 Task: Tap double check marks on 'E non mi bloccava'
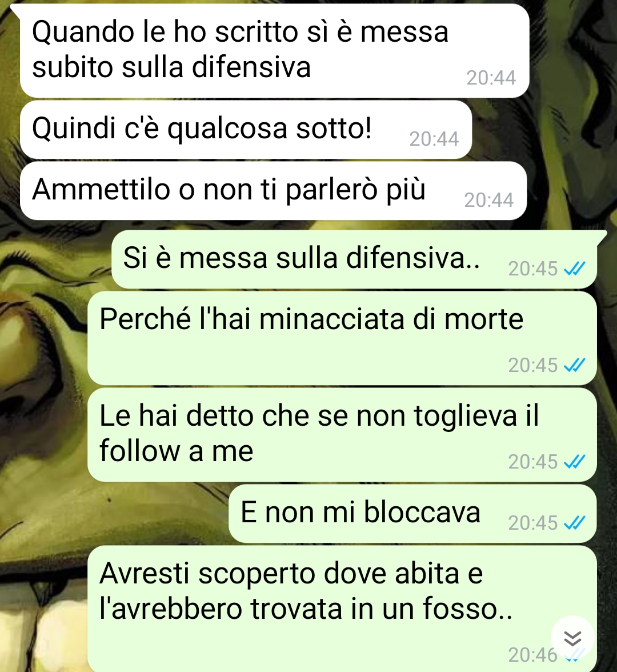click(x=575, y=523)
